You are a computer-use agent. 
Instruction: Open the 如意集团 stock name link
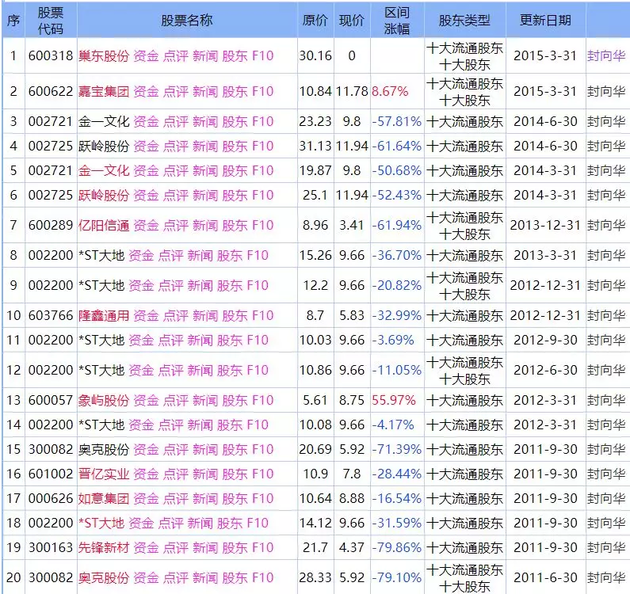(x=104, y=498)
